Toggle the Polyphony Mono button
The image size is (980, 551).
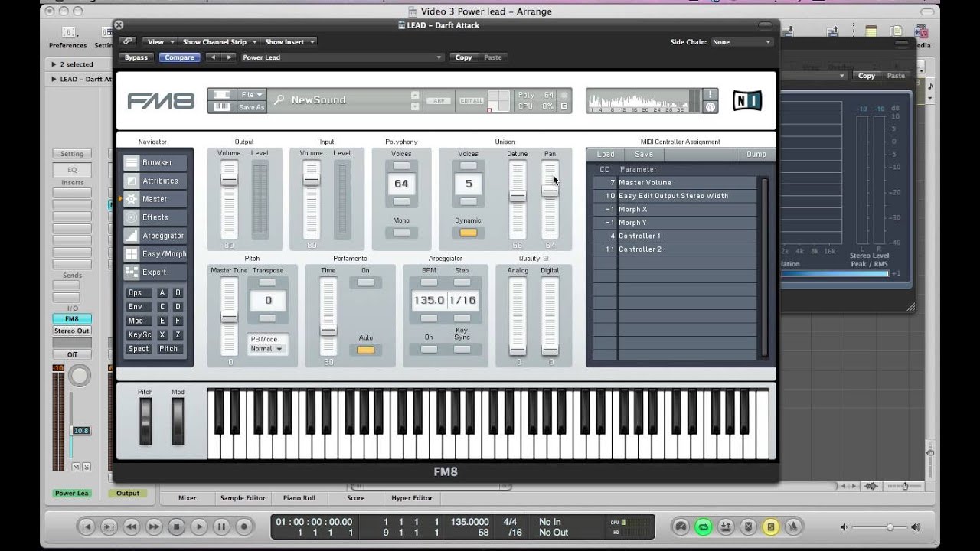(x=401, y=233)
